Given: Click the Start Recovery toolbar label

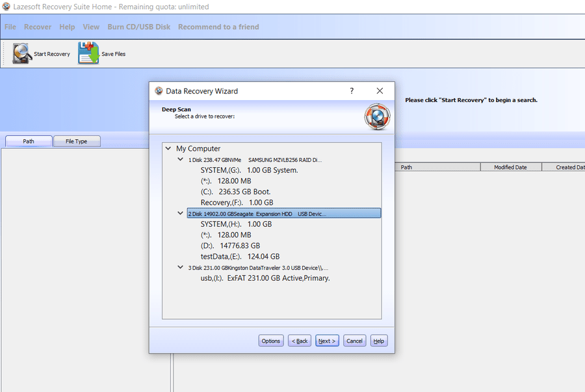Looking at the screenshot, I should [x=52, y=54].
